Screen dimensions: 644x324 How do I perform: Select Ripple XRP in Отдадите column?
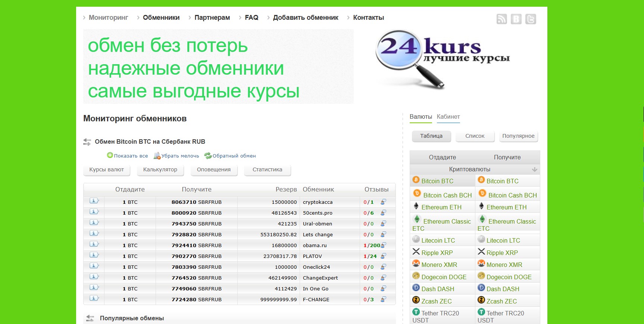(x=437, y=253)
